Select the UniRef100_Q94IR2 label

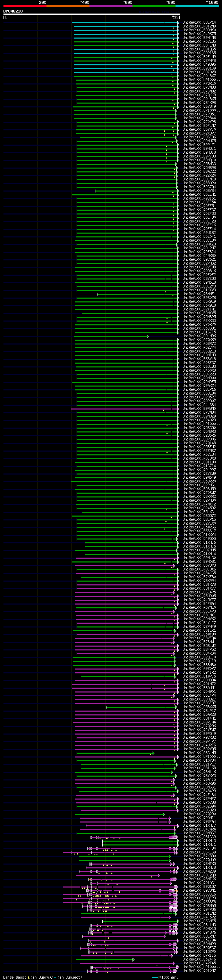pyautogui.click(x=199, y=673)
